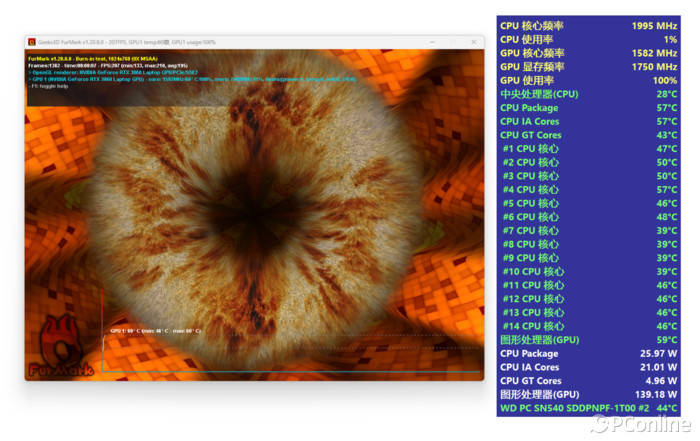Screen dimensions: 700x441
Task: Click the FurMark app icon in title bar
Action: 32,42
